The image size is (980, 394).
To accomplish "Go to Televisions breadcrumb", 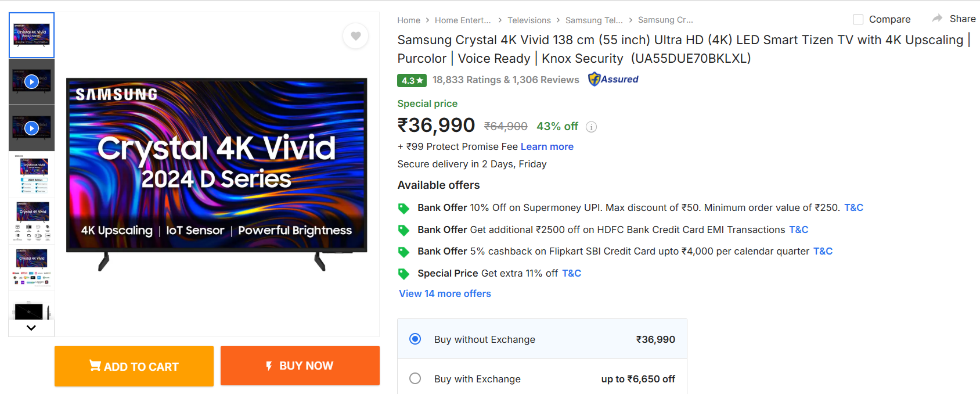I will 529,20.
